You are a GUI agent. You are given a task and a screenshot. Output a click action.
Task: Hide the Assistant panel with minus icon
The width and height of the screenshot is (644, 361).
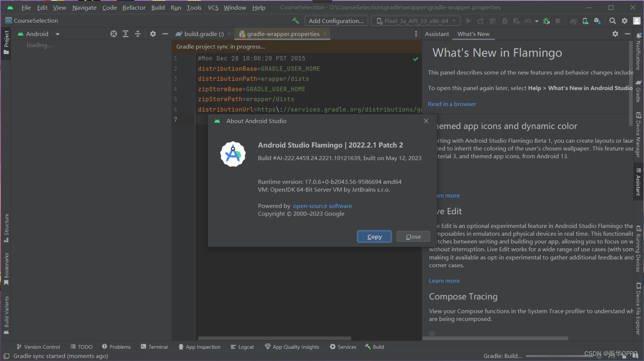(x=627, y=34)
